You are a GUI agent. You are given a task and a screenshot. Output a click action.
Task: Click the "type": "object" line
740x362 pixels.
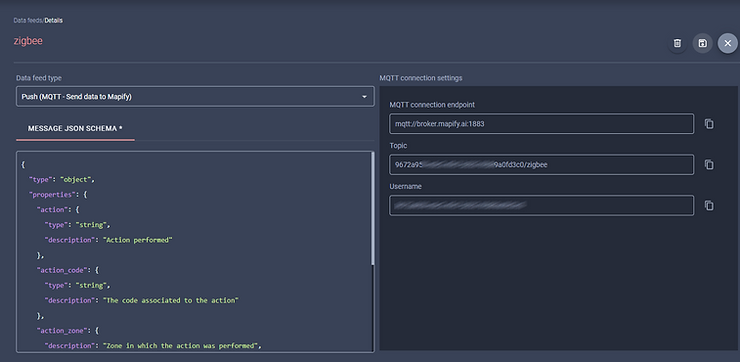pyautogui.click(x=62, y=180)
